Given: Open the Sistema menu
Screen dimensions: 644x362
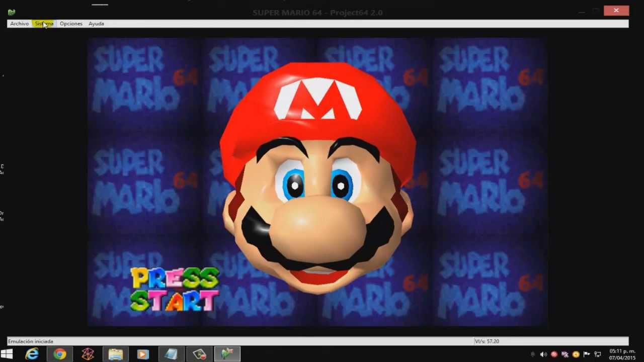Looking at the screenshot, I should pos(44,24).
